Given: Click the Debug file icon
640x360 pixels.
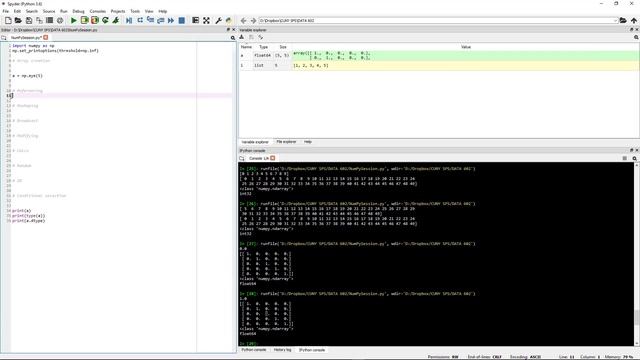Looking at the screenshot, I should tap(129, 20).
